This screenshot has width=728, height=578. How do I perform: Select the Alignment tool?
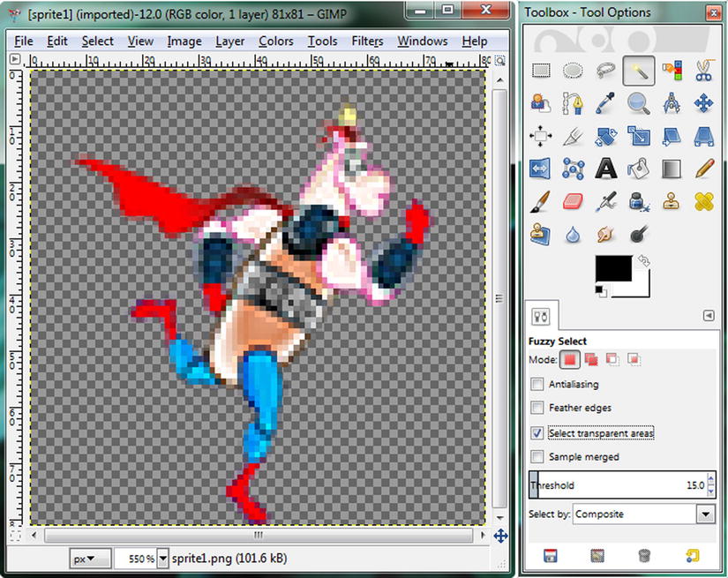tap(541, 136)
